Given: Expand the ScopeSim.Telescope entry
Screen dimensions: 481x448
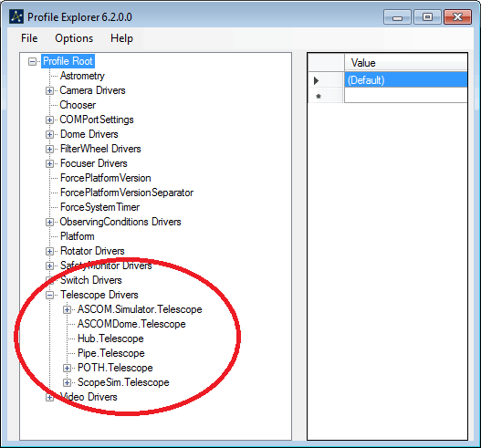Looking at the screenshot, I should [67, 382].
